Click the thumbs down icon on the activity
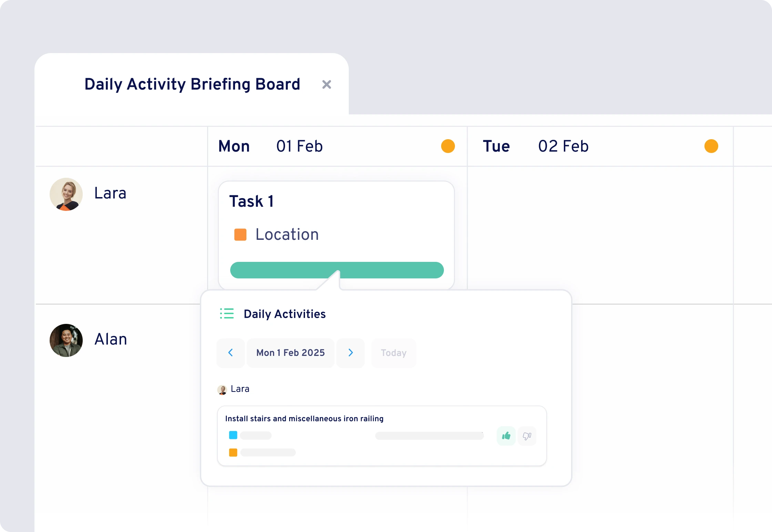 (x=527, y=436)
